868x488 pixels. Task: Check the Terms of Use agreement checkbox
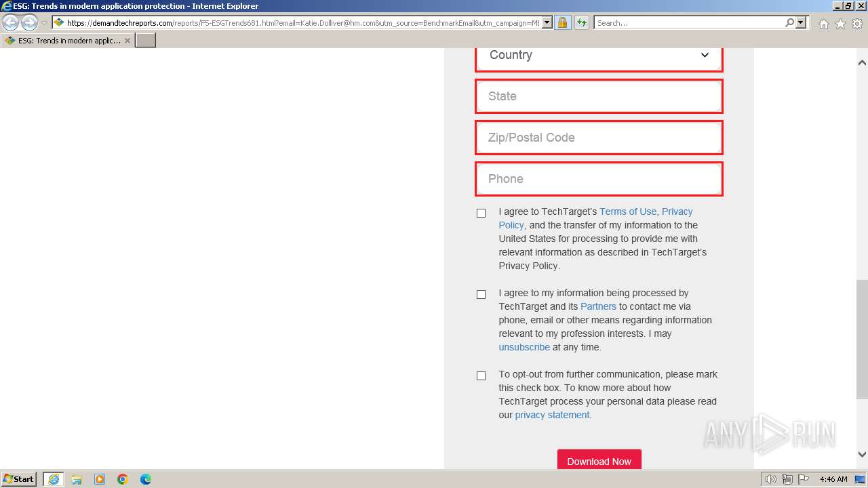pyautogui.click(x=481, y=213)
